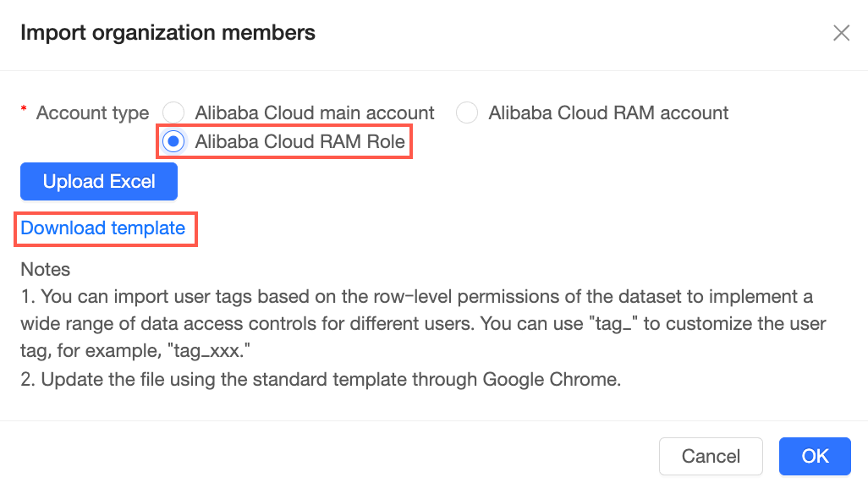
Task: Click the 'Account type' field label
Action: [x=92, y=113]
